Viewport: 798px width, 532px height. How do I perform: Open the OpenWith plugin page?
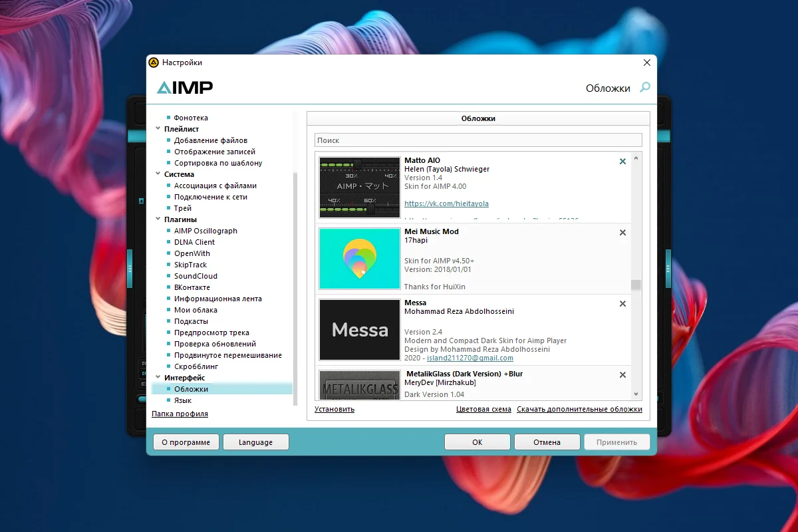point(192,253)
